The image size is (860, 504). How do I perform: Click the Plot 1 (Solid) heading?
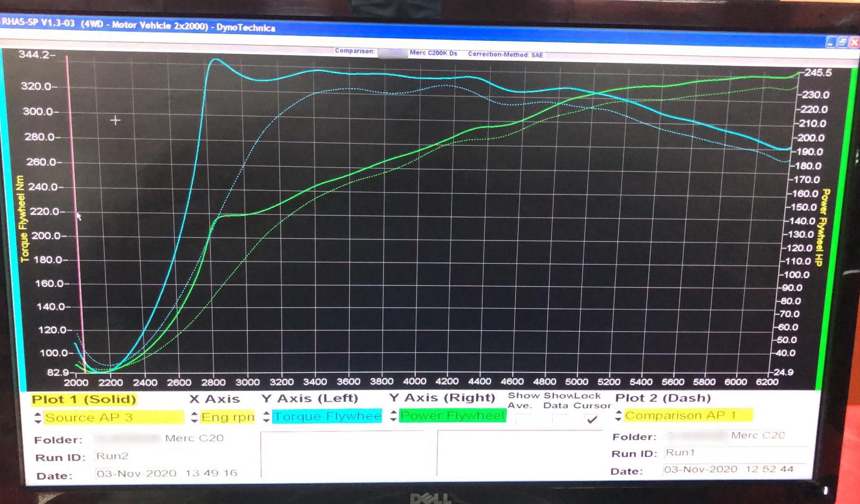tap(84, 399)
